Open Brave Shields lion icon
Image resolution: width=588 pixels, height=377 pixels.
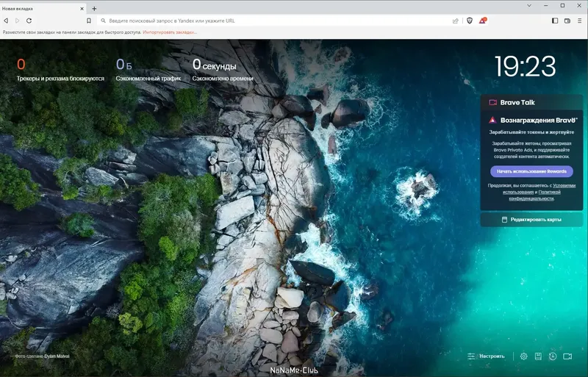(x=470, y=21)
